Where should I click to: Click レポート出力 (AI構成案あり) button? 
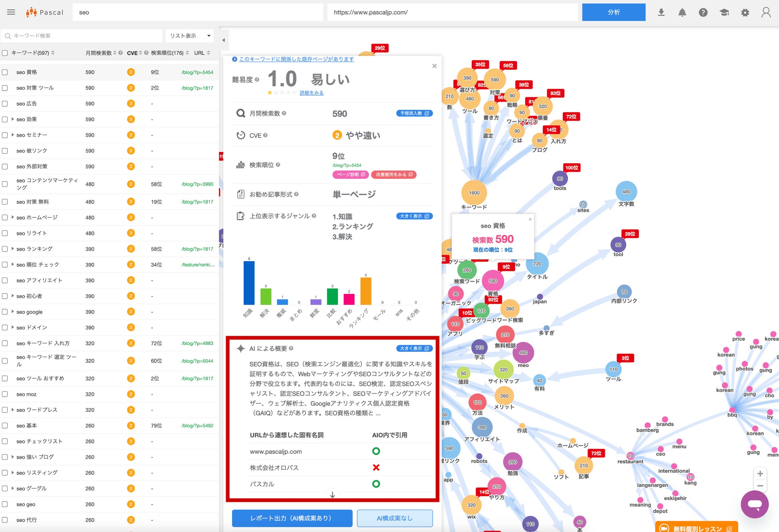pyautogui.click(x=292, y=518)
